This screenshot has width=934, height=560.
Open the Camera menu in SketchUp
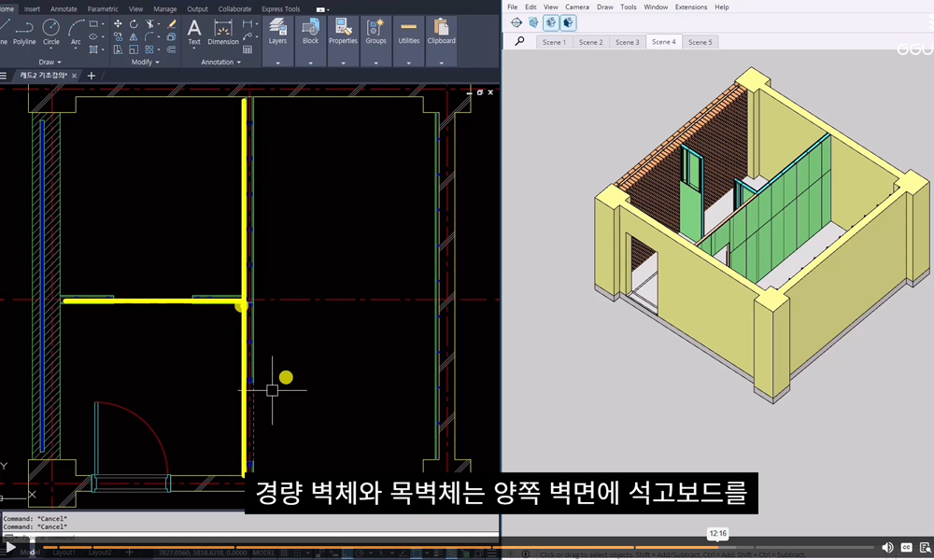(x=576, y=7)
